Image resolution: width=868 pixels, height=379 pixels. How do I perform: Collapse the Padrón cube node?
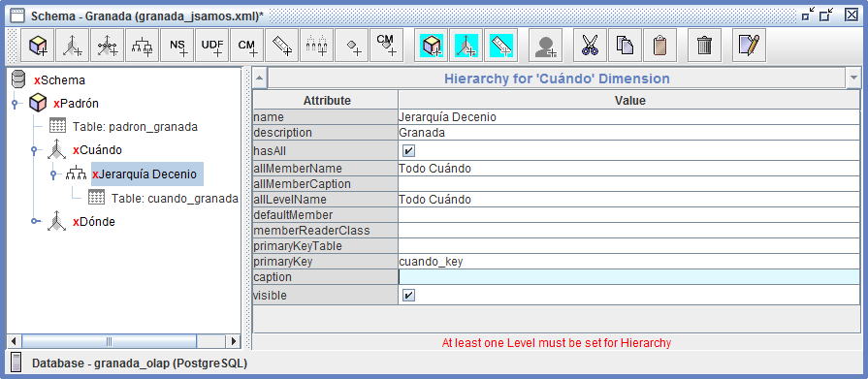(x=14, y=103)
